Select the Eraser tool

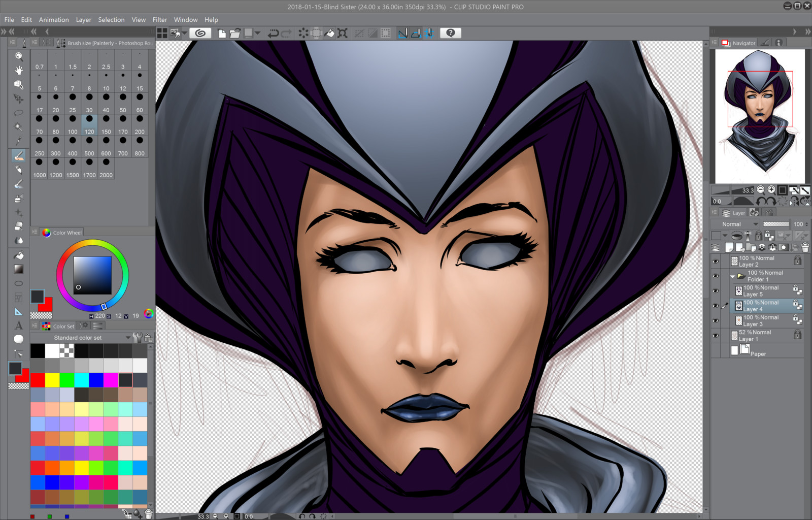[19, 226]
